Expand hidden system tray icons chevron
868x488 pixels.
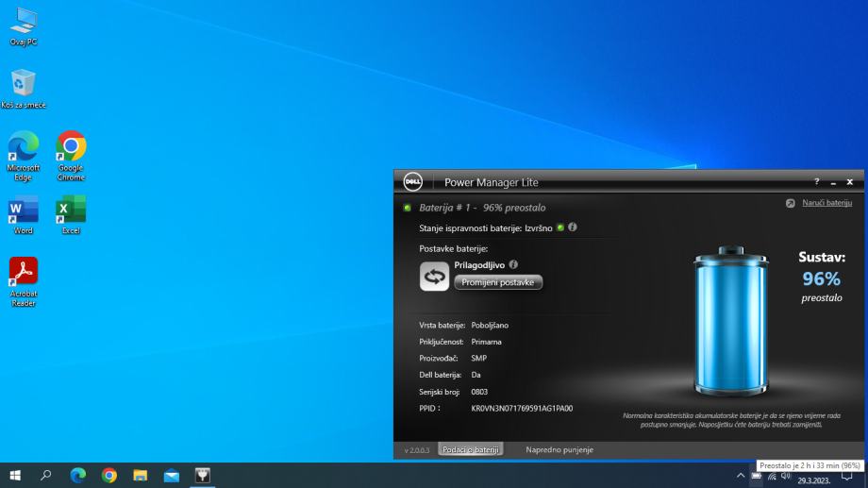741,476
